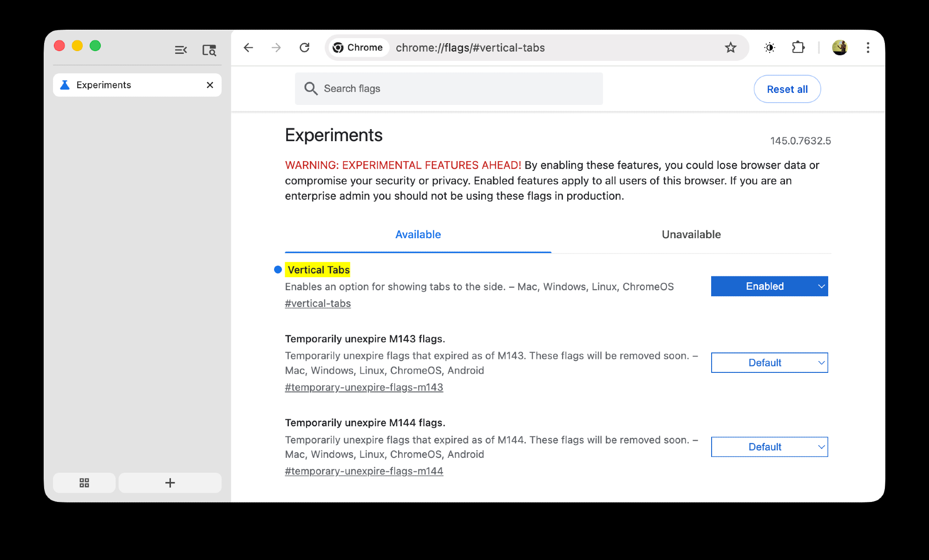929x560 pixels.
Task: Open the #vertical-tabs anchor link
Action: pyautogui.click(x=318, y=303)
